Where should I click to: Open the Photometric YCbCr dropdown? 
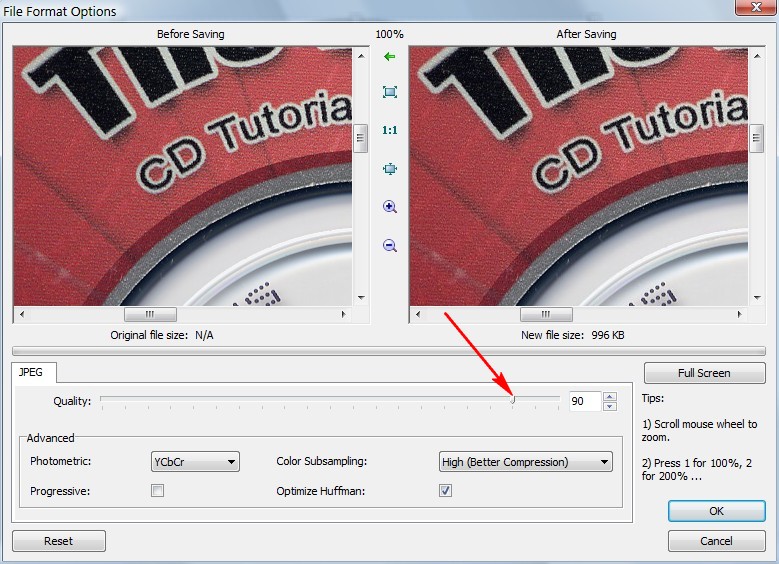click(195, 462)
